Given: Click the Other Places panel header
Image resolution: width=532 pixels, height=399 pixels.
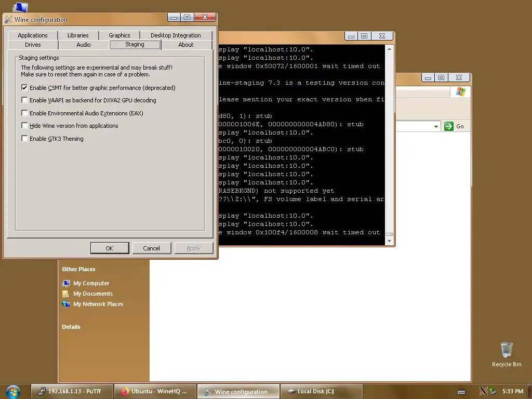Looking at the screenshot, I should (x=79, y=269).
